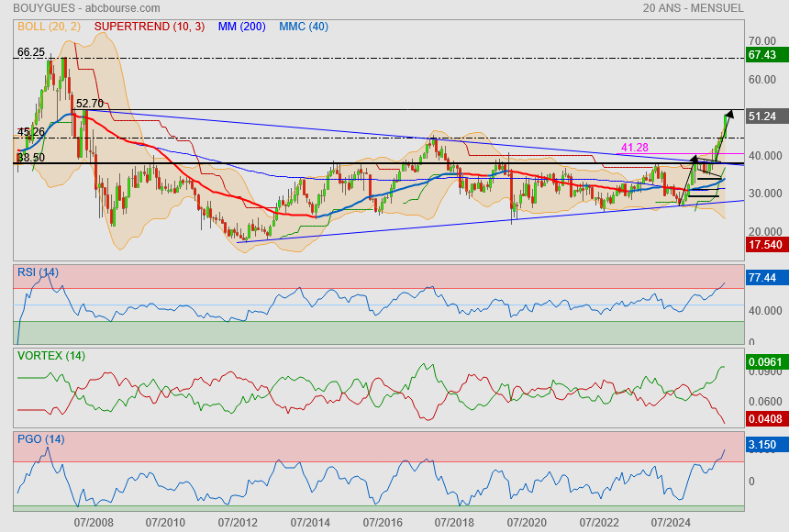
Task: Click the RSI (14) panel label
Action: [x=38, y=272]
